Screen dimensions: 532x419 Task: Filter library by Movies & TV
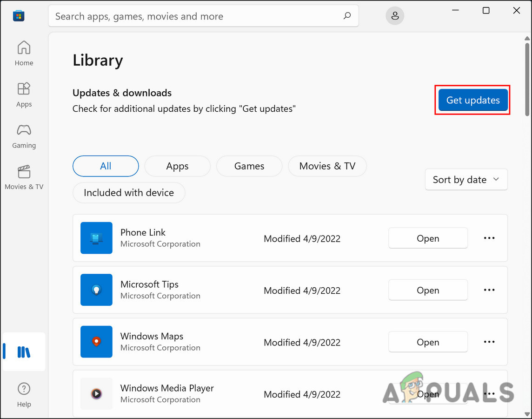click(x=327, y=166)
